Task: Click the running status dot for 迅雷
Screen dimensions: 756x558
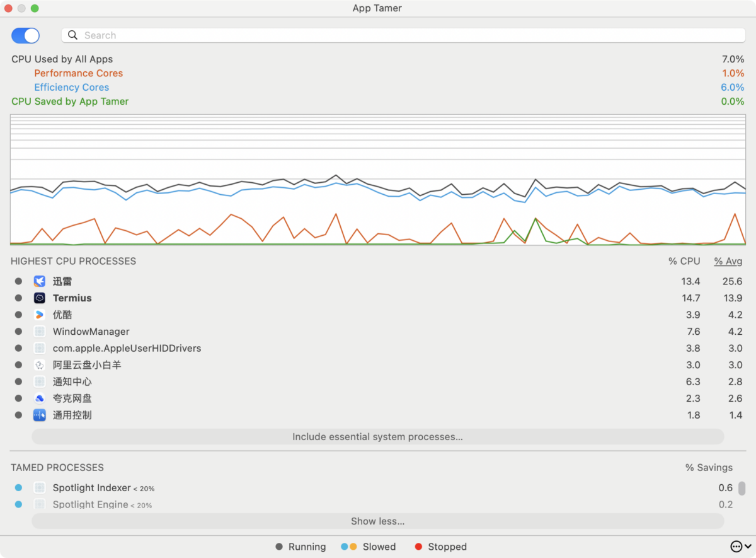Action: click(18, 281)
